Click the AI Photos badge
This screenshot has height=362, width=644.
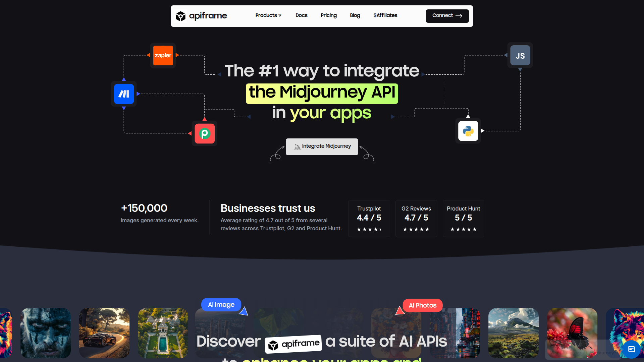[422, 305]
